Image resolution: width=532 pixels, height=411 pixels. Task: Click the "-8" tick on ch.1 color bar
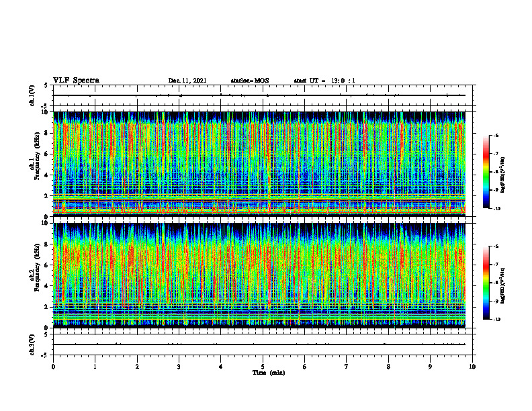click(x=496, y=172)
